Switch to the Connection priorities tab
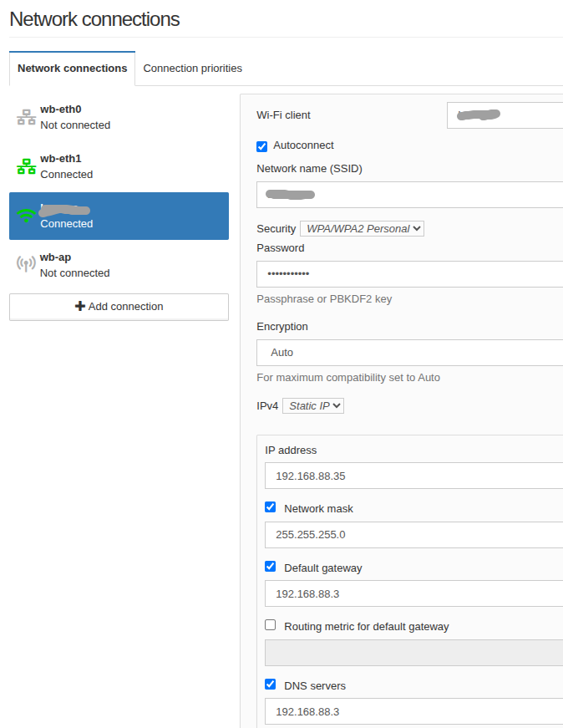The image size is (563, 728). coord(192,69)
